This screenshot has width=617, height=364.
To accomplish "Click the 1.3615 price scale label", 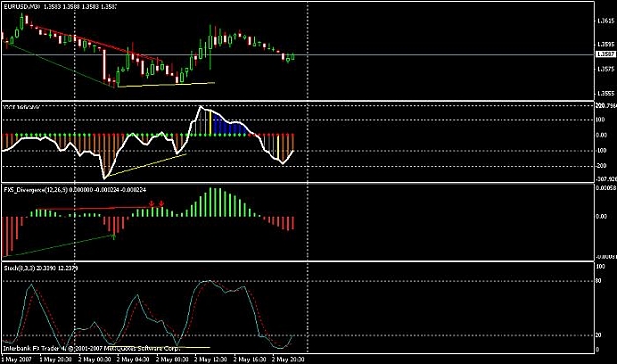I will 605,21.
